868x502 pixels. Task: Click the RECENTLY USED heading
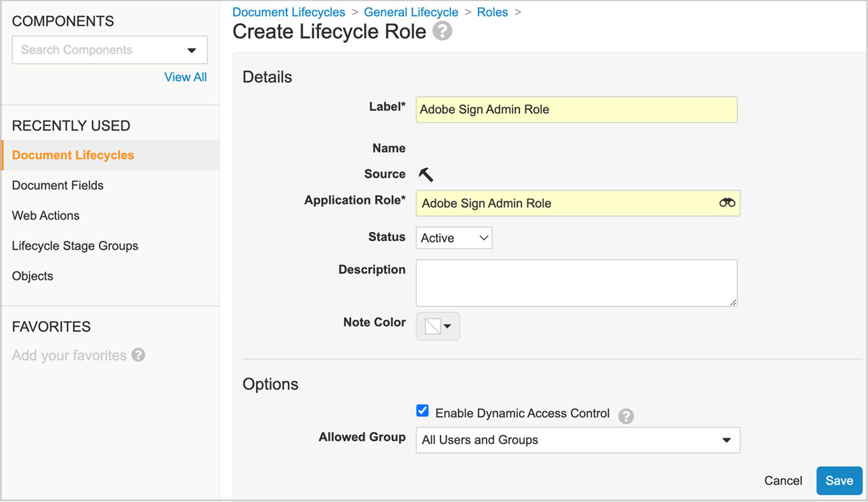point(71,126)
